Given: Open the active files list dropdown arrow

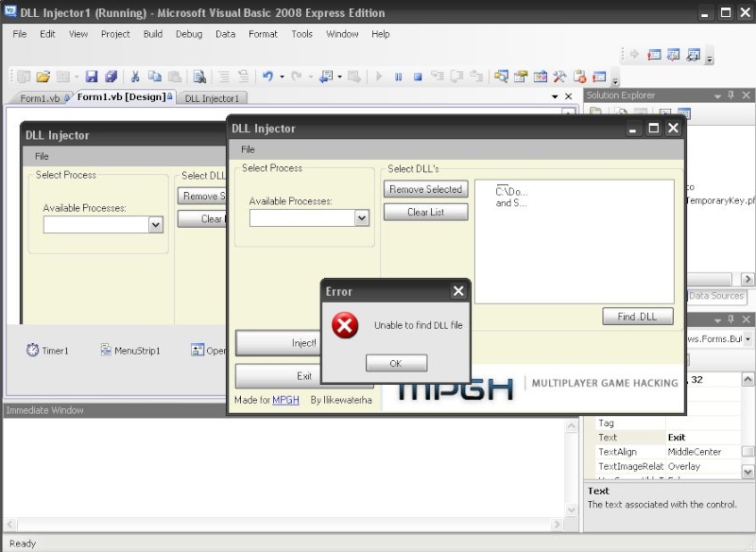Looking at the screenshot, I should (555, 97).
